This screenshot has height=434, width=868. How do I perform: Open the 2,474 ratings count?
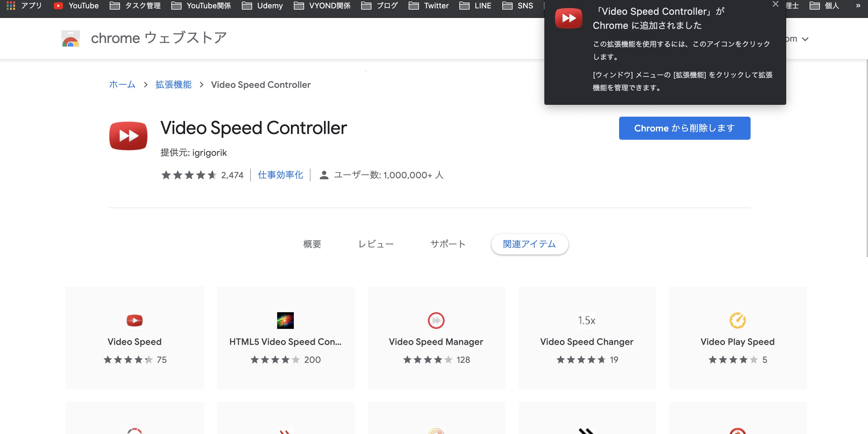(232, 175)
